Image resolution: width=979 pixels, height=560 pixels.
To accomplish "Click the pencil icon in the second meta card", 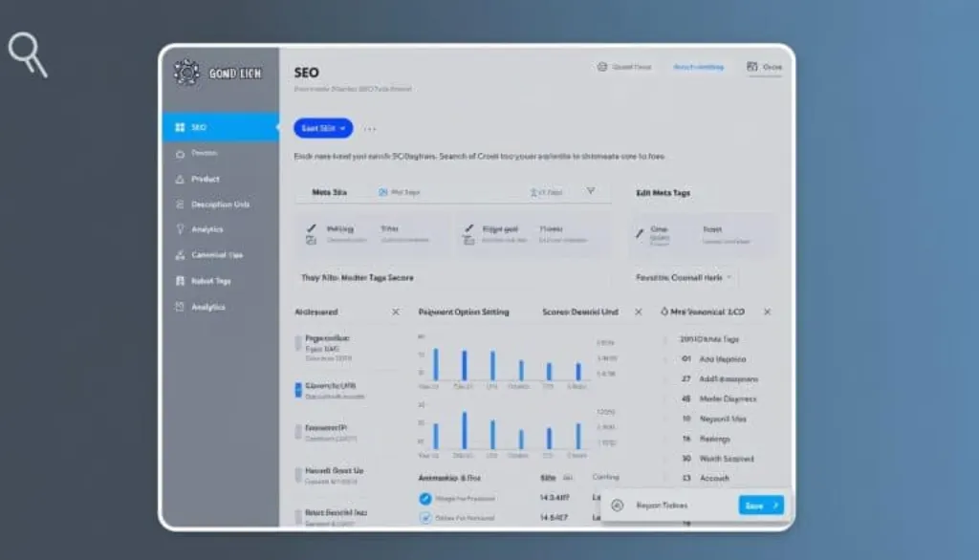I will (x=468, y=227).
